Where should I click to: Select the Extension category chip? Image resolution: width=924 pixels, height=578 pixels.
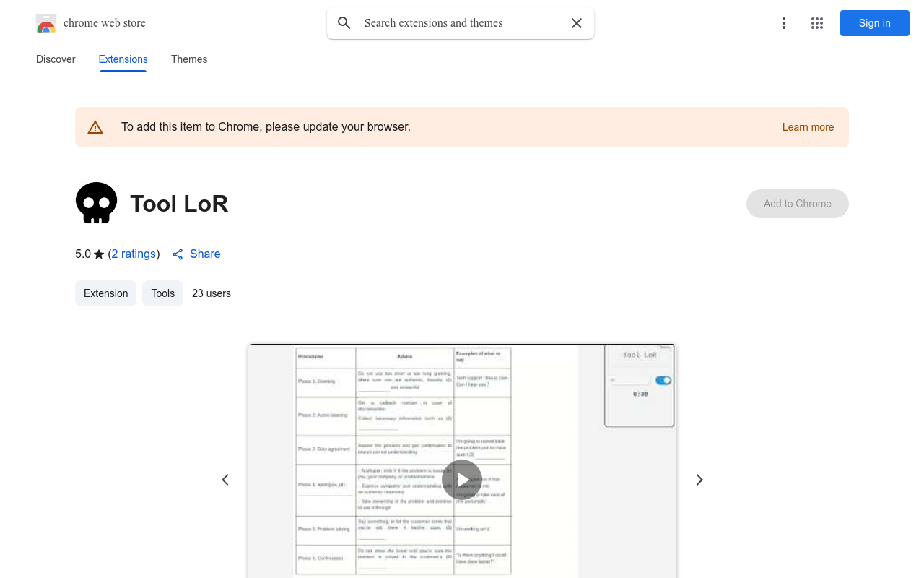point(105,293)
